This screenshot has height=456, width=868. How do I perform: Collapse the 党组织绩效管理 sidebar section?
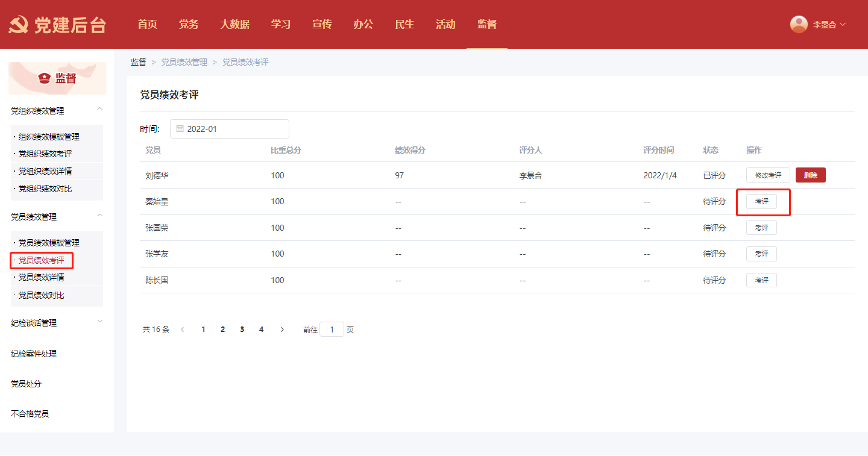coord(100,109)
